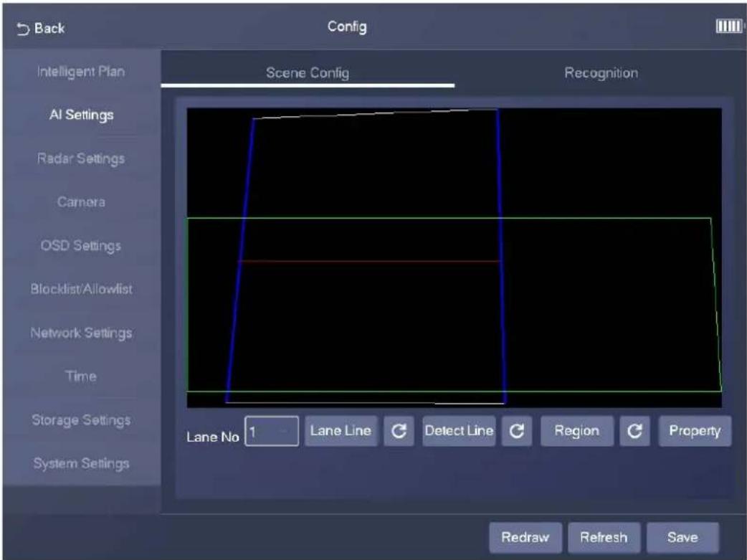
Task: Go to Camera settings
Action: [x=81, y=201]
